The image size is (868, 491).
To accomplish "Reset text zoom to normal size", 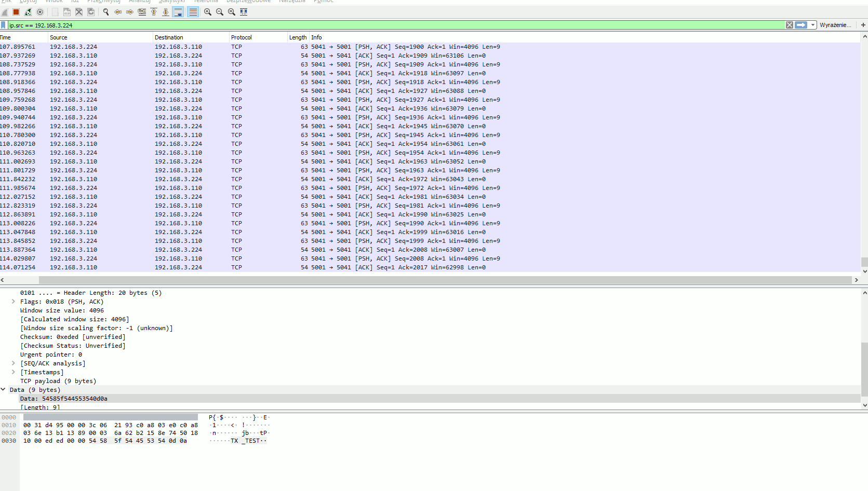I will pos(232,12).
